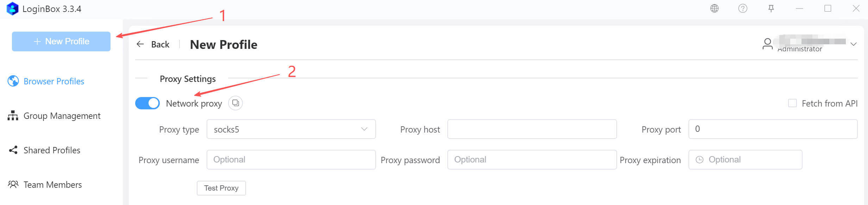Toggle the Network proxy switch off
This screenshot has width=868, height=205.
coord(147,103)
